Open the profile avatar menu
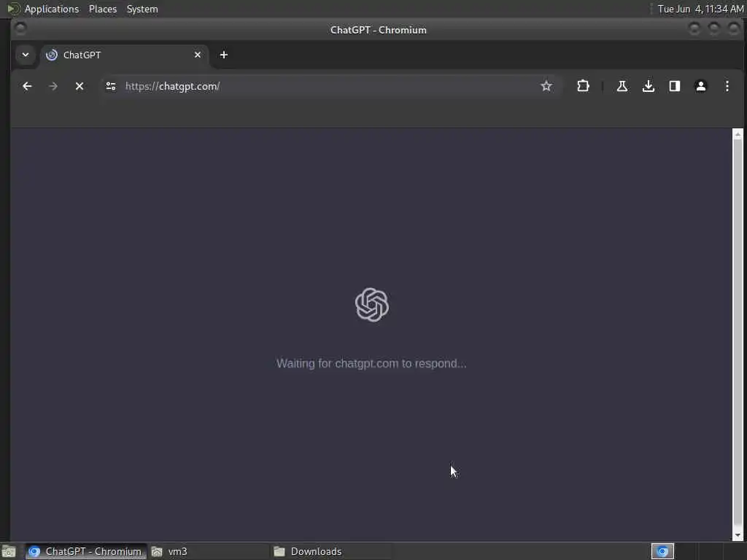The image size is (747, 560). point(701,86)
